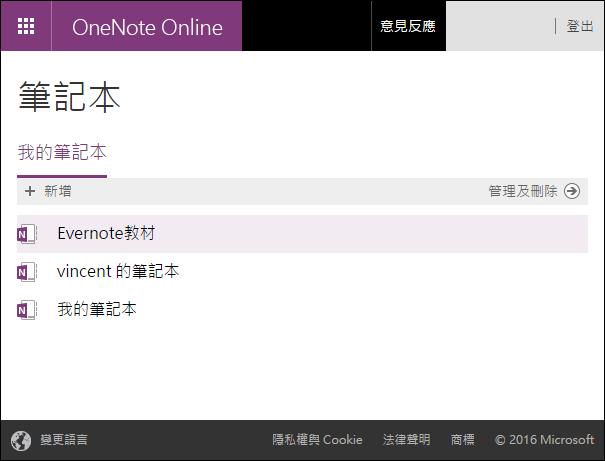605x461 pixels.
Task: Click the OneNote icon for the 我的筆記本 notebook row
Action: pos(27,310)
